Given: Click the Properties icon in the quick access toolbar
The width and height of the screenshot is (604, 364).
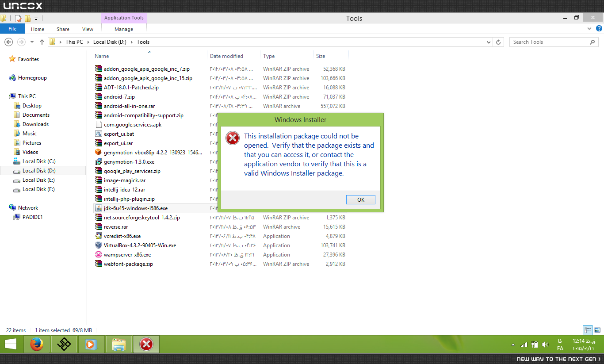Looking at the screenshot, I should [x=18, y=18].
